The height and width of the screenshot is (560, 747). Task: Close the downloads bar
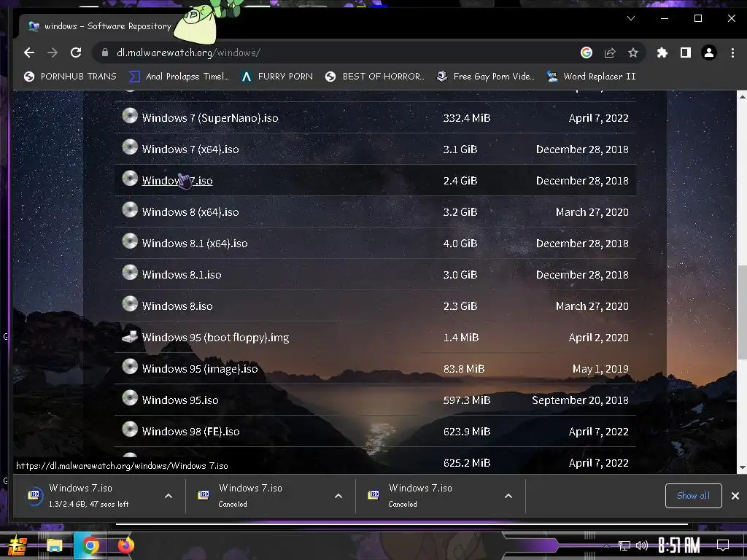tap(735, 496)
